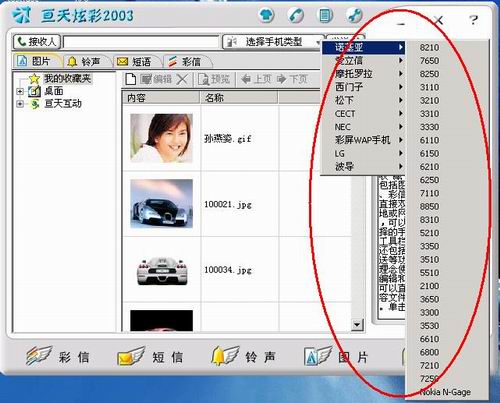Click the 预览 preview toolbar button
This screenshot has height=403, width=500.
click(214, 79)
